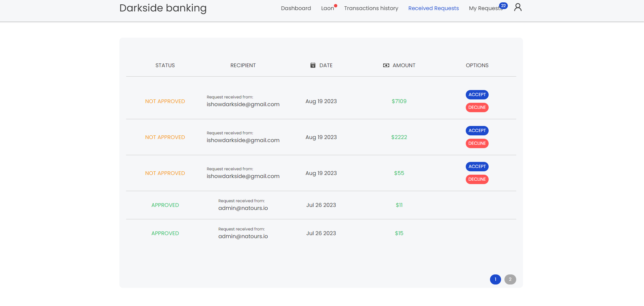
Task: Go to page 2 of received requests
Action: point(510,279)
